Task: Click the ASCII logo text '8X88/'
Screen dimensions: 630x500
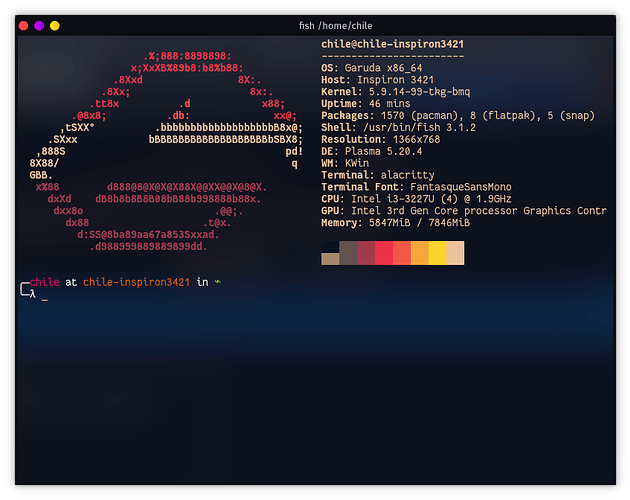Action: click(44, 163)
